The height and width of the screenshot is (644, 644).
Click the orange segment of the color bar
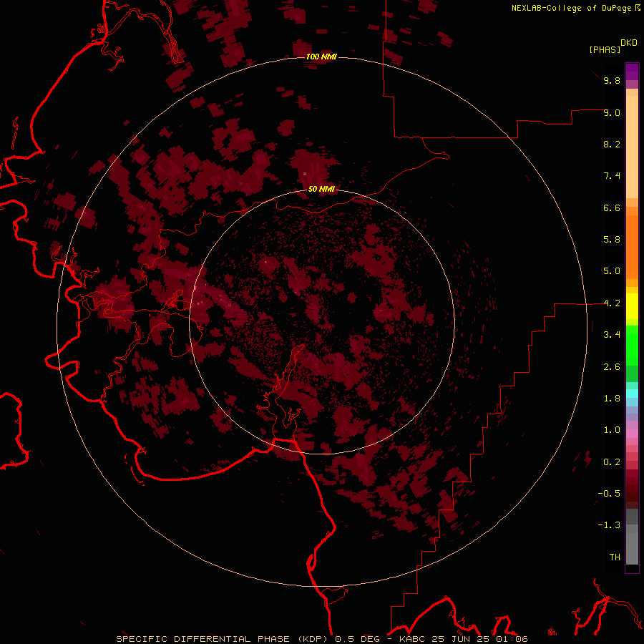coord(632,247)
